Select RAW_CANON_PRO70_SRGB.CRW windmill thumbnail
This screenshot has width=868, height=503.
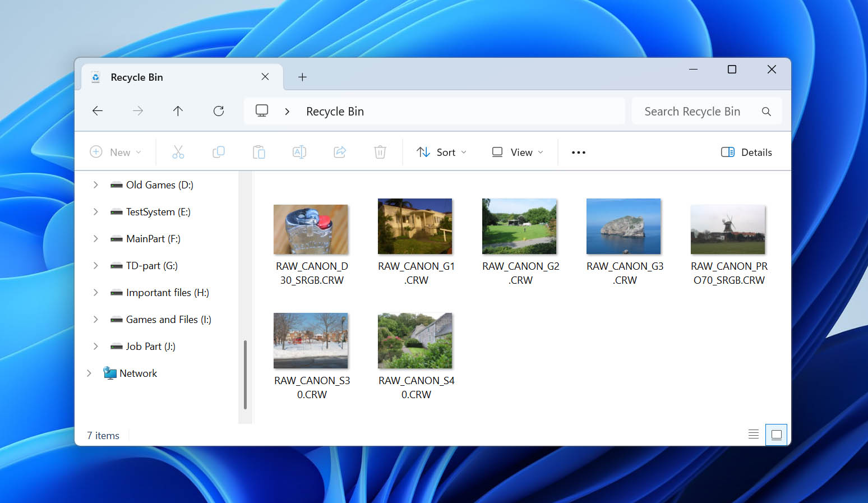728,229
